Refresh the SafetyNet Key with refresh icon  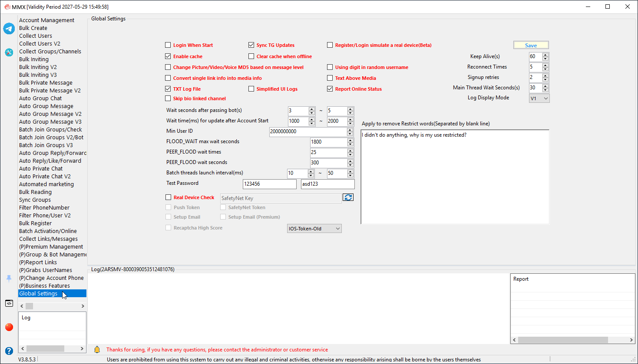coord(348,197)
